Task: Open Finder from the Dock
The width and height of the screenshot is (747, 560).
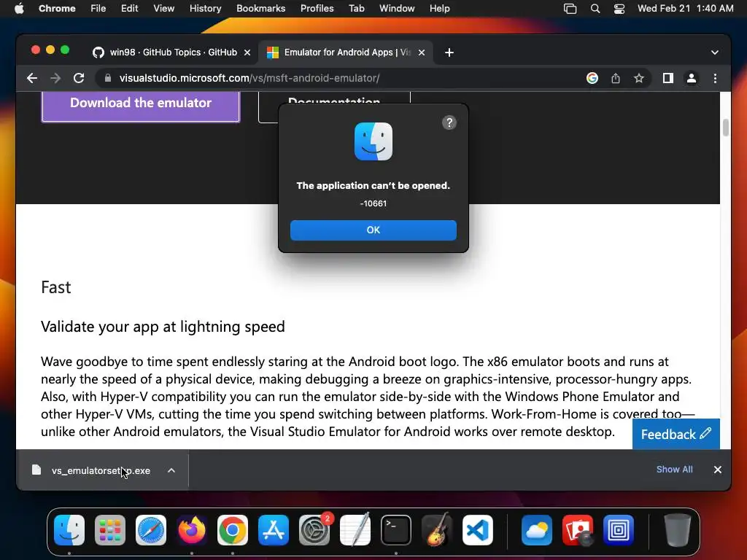Action: (x=69, y=530)
